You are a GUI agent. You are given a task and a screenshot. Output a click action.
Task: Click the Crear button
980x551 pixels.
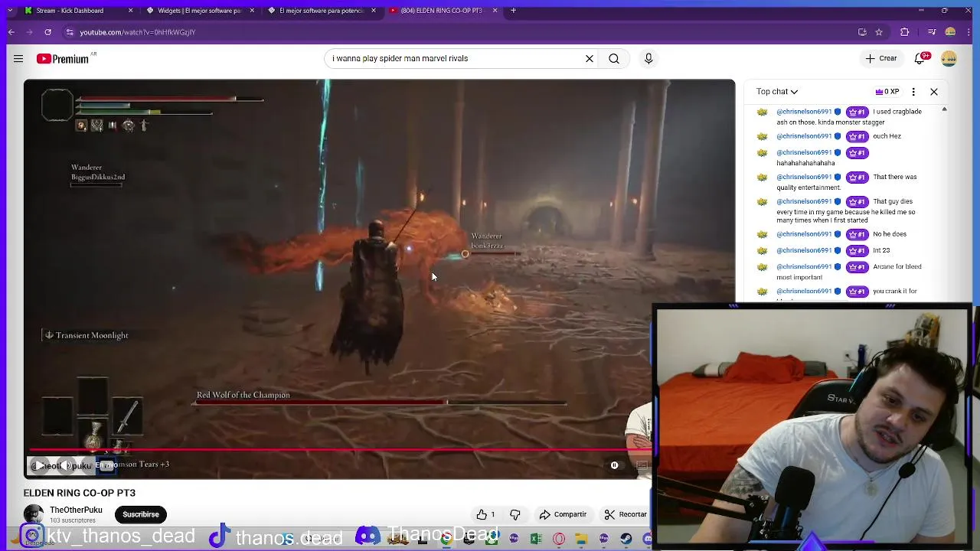tap(880, 58)
